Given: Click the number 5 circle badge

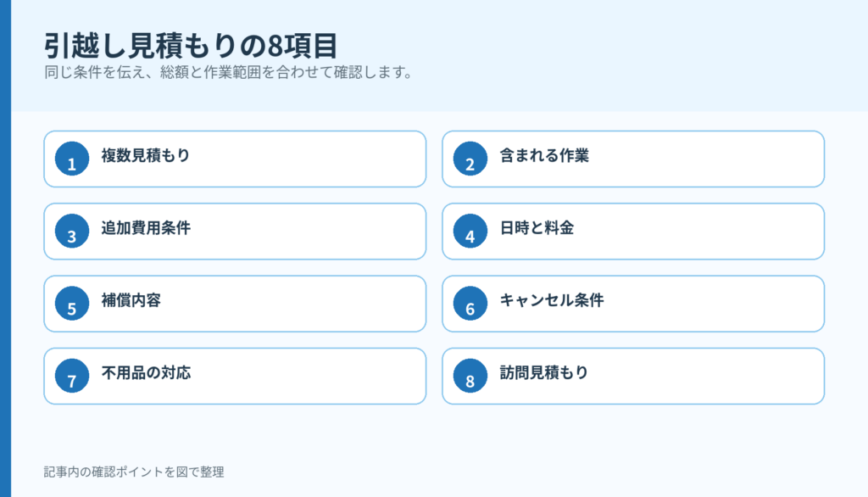Looking at the screenshot, I should click(x=72, y=304).
